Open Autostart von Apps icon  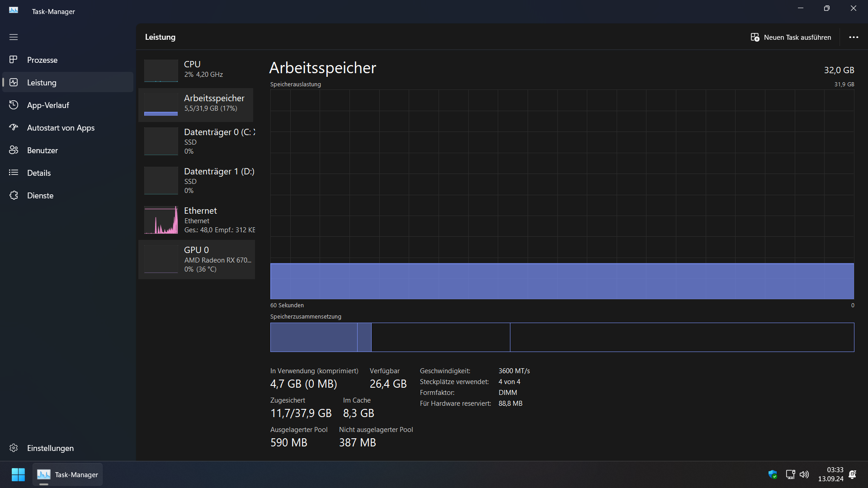14,127
